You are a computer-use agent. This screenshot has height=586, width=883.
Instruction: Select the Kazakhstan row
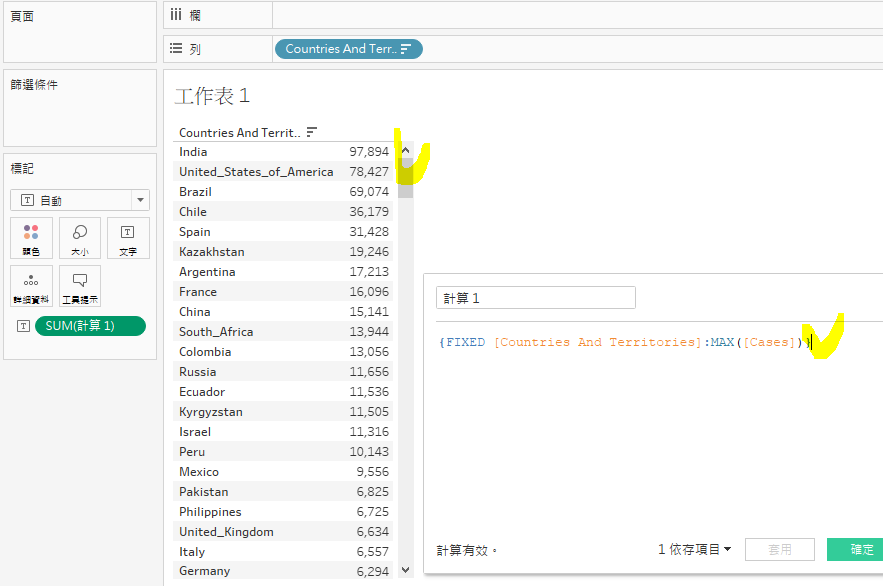(x=283, y=252)
